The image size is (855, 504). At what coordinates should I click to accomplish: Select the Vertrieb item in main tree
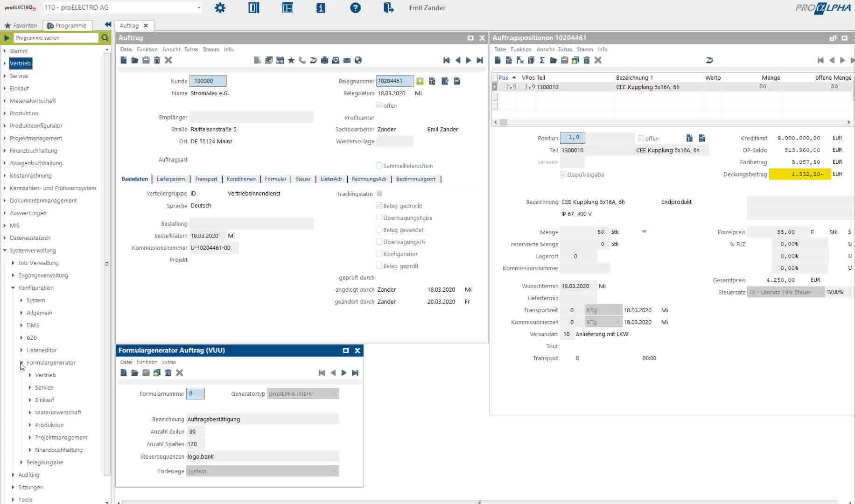pyautogui.click(x=20, y=63)
